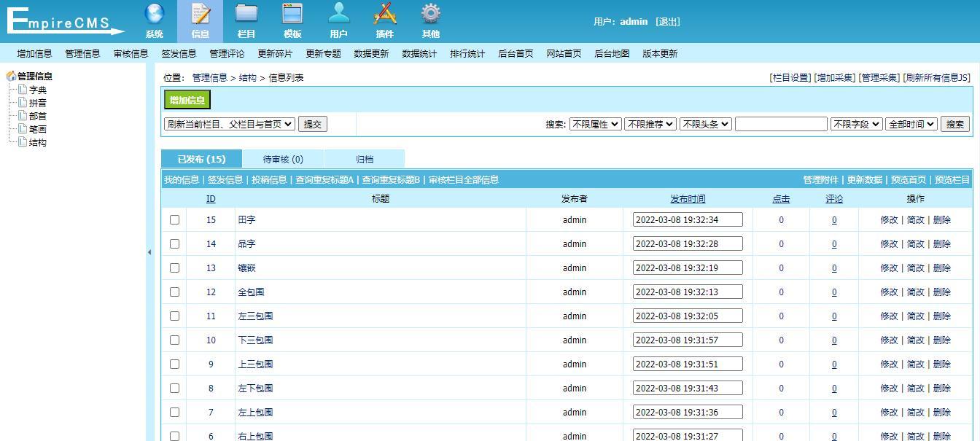Image resolution: width=980 pixels, height=441 pixels.
Task: Open the 增加信息 menu item
Action: pos(34,53)
